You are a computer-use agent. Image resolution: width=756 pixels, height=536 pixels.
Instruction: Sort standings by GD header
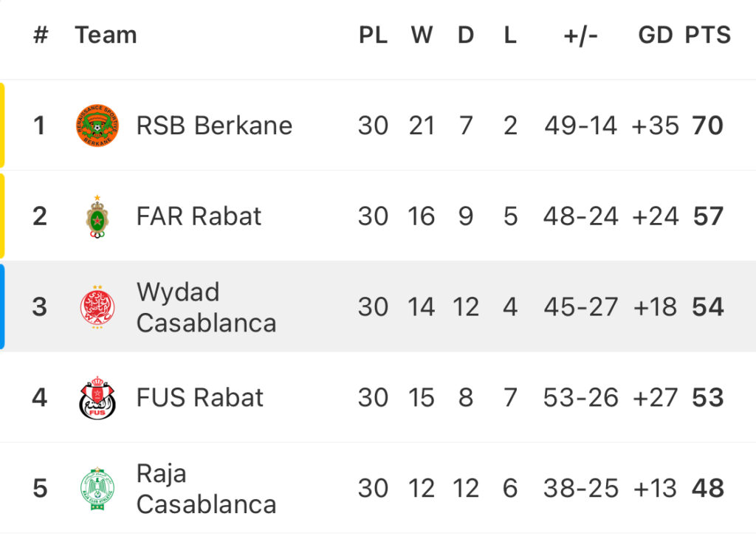[x=656, y=35]
